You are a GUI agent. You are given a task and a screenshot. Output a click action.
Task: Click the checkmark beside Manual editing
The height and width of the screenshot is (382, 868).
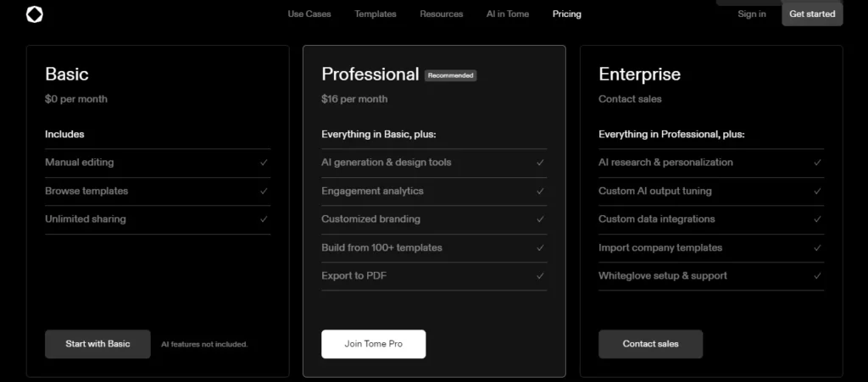click(264, 163)
